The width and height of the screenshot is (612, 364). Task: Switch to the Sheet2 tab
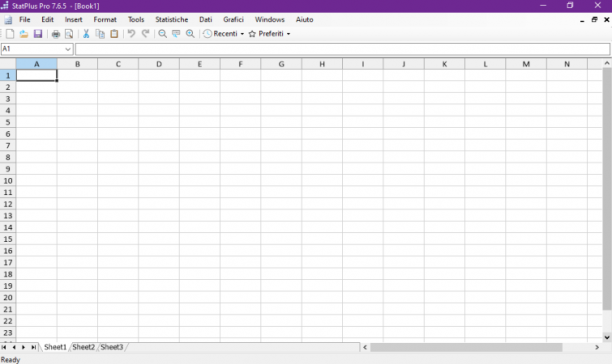pos(84,347)
